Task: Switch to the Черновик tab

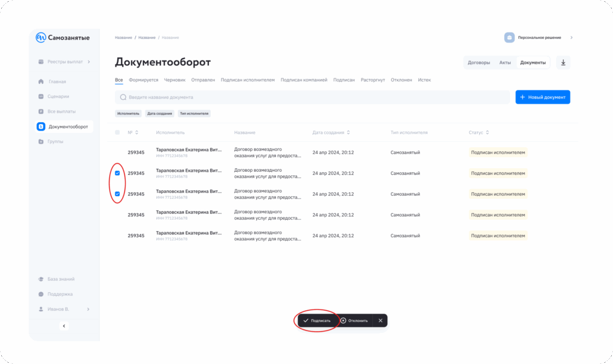Action: click(x=175, y=80)
